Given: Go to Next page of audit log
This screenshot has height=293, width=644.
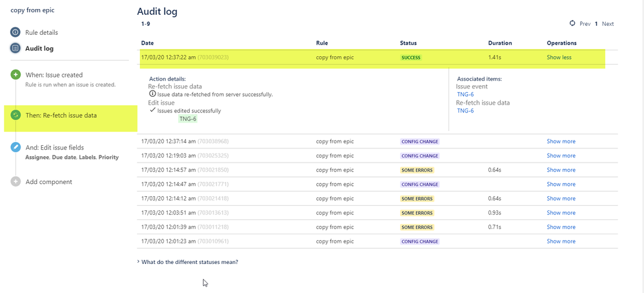Looking at the screenshot, I should [x=608, y=24].
